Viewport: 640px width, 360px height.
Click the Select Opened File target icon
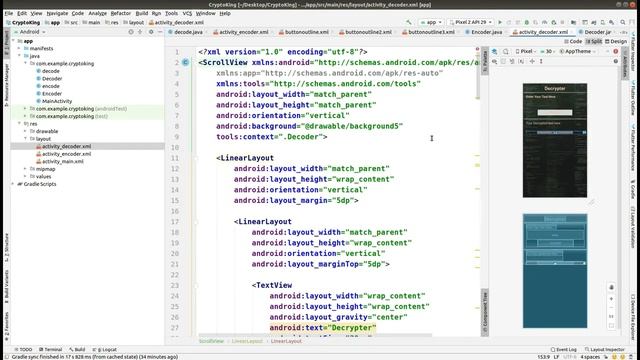click(131, 32)
